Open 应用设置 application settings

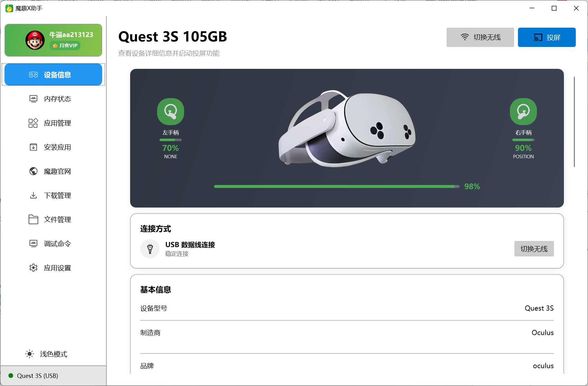tap(53, 268)
